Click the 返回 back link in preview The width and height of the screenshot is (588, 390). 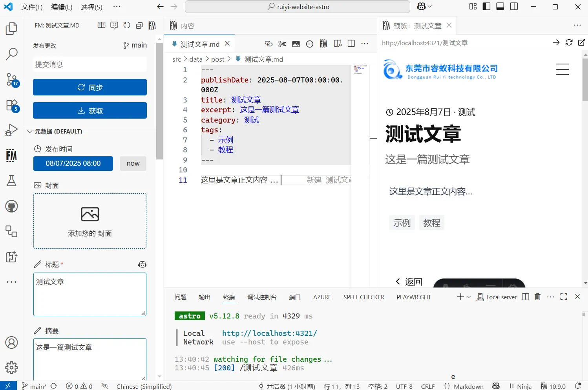tap(409, 282)
